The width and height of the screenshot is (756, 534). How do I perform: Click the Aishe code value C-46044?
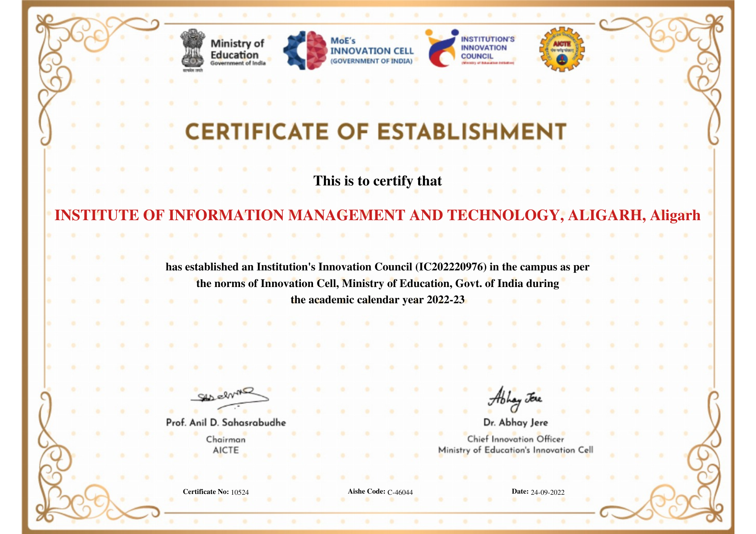click(x=400, y=492)
